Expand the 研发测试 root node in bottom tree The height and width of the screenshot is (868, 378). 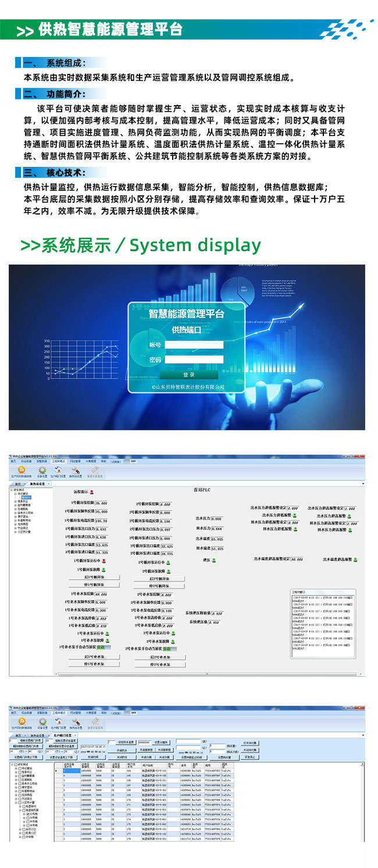click(12, 764)
